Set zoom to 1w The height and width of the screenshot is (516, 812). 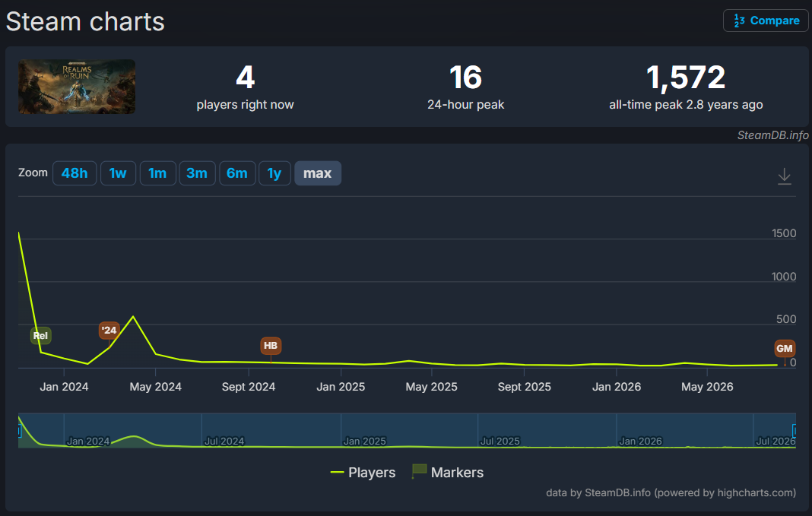[x=118, y=173]
